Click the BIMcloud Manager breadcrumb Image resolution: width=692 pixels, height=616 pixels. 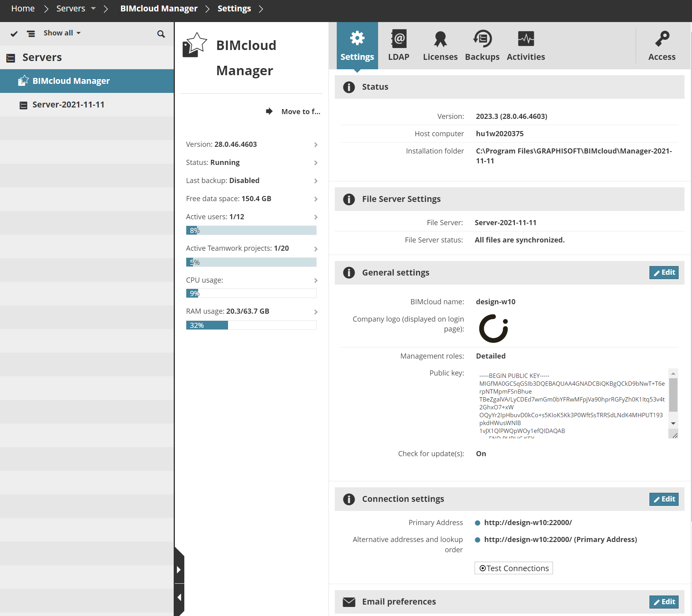(159, 9)
